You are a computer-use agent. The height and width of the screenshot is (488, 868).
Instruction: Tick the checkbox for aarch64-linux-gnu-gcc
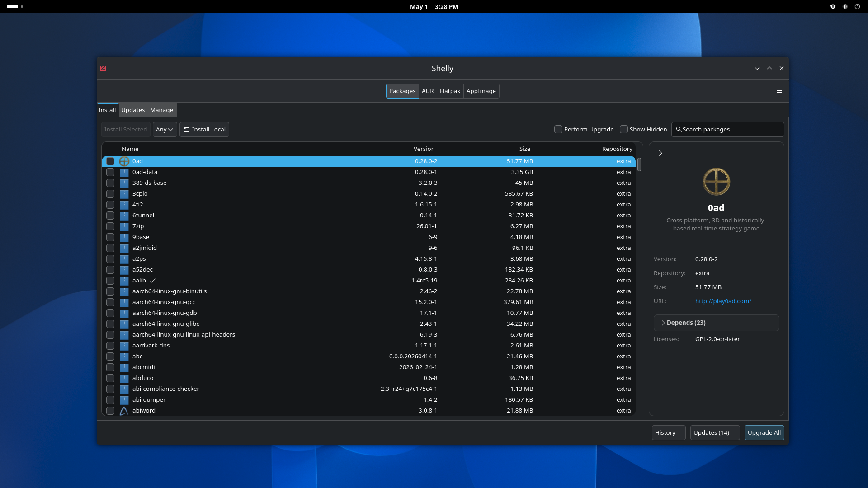tap(110, 302)
